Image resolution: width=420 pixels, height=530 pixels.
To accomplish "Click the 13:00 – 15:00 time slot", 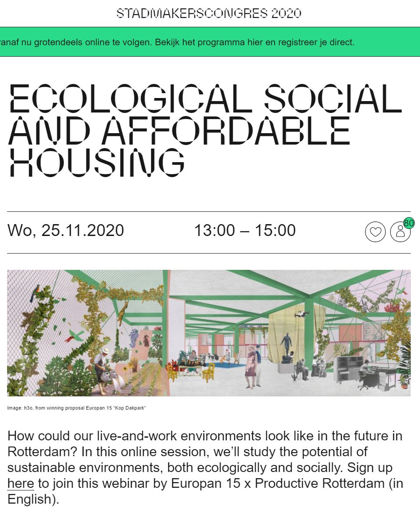I will click(245, 230).
